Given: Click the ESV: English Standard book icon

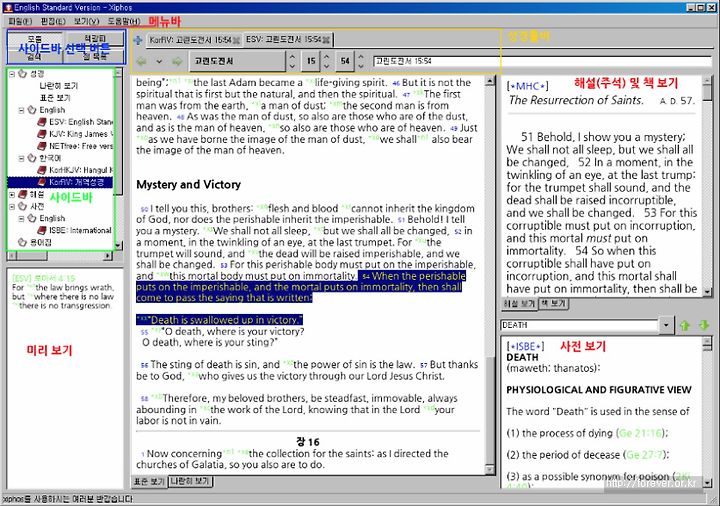Looking at the screenshot, I should point(42,122).
